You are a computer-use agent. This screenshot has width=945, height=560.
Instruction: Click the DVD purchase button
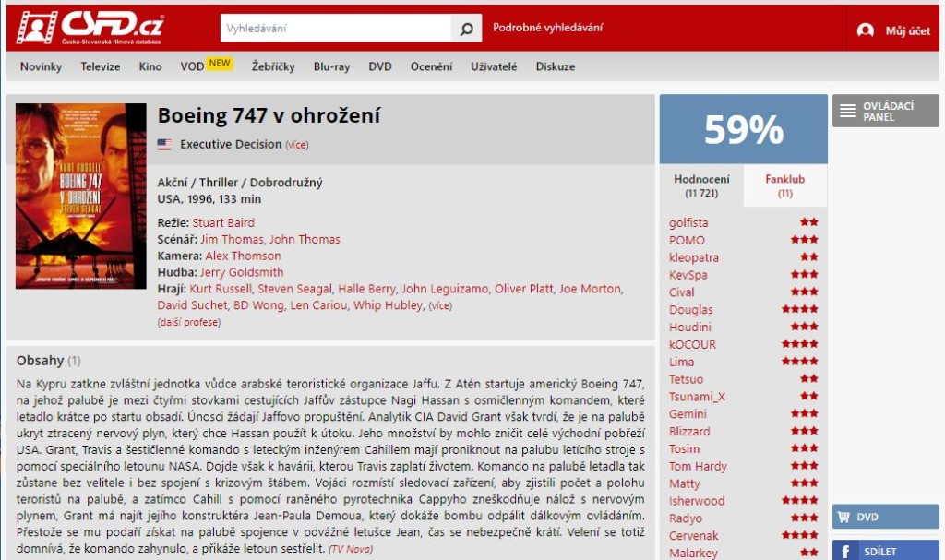click(x=885, y=517)
